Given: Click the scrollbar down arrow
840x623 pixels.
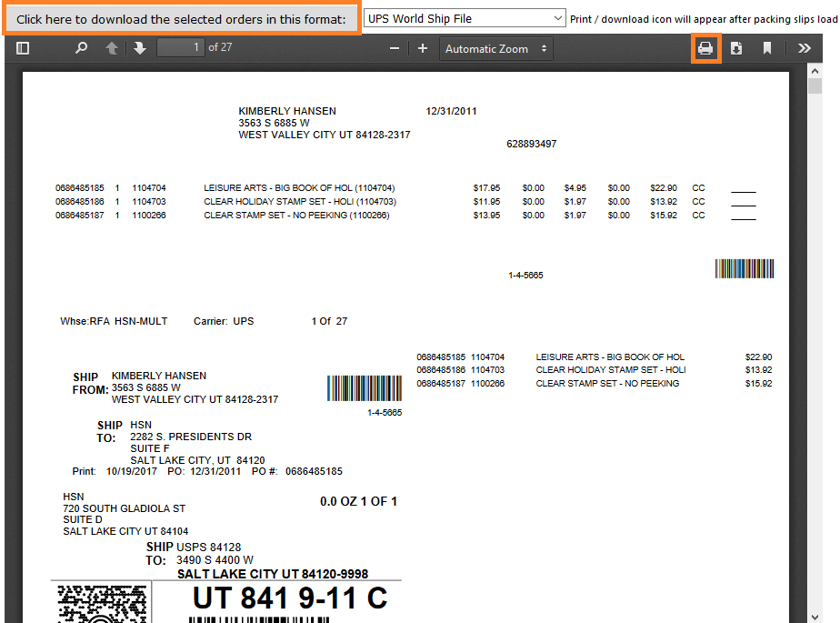Looking at the screenshot, I should (x=815, y=618).
